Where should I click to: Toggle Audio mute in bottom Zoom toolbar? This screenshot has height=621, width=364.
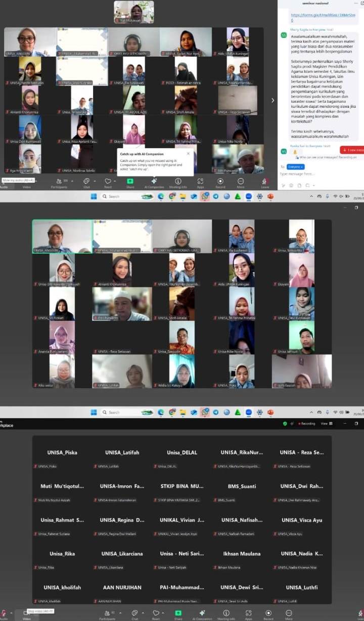4,614
